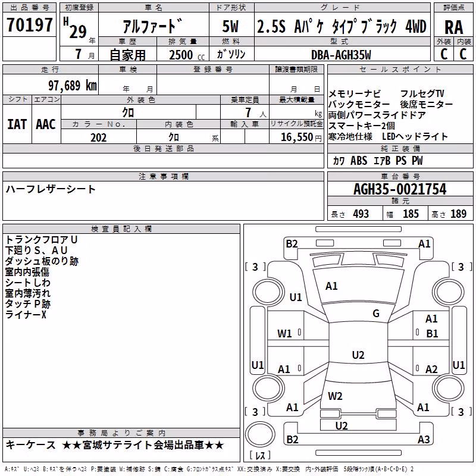Click the A2 mark on the rear door
Viewport: 476px width, 476px height.
[431, 369]
